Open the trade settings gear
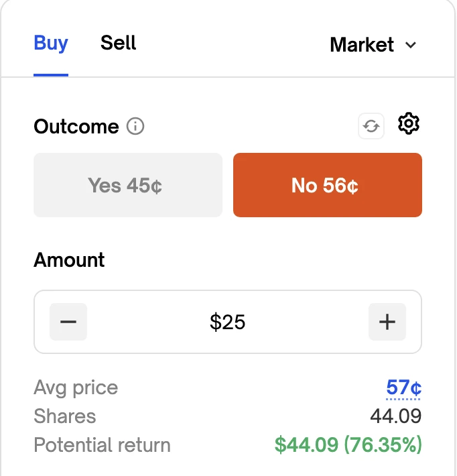 408,124
